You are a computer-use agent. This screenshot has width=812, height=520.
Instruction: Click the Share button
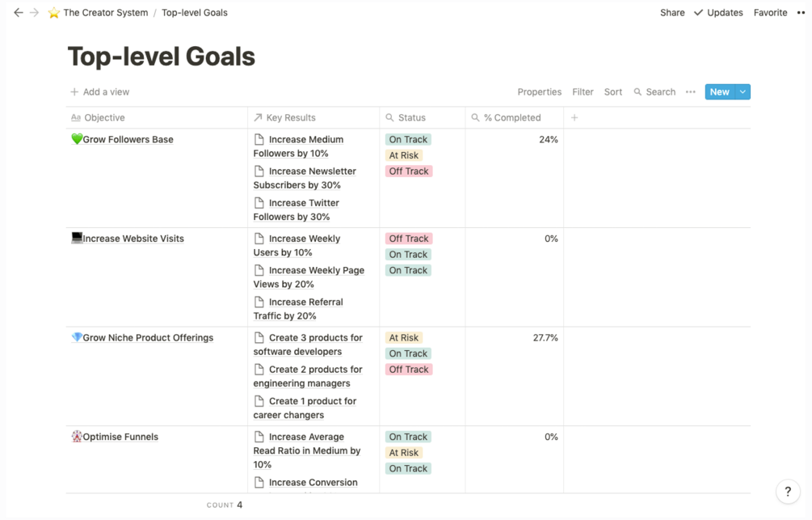672,13
